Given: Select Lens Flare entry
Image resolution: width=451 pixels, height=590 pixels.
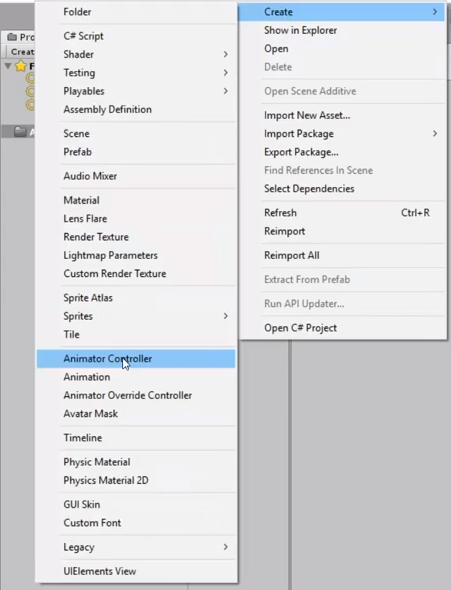Looking at the screenshot, I should click(x=136, y=219).
